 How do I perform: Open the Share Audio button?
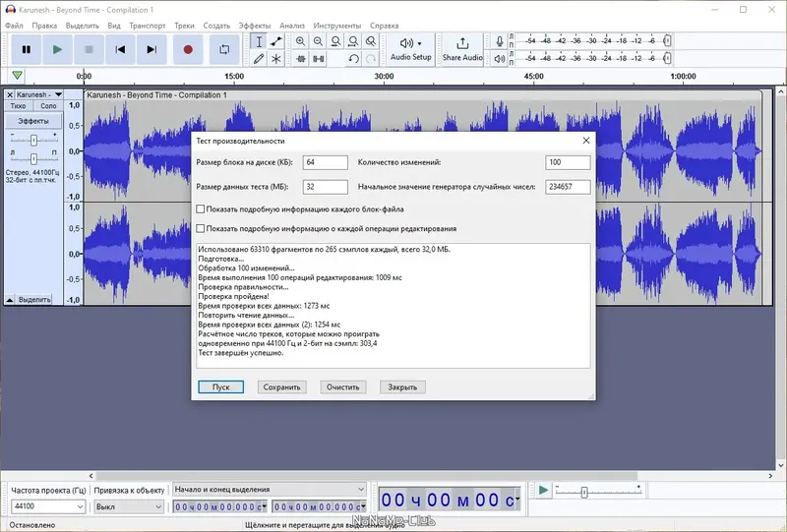point(462,49)
